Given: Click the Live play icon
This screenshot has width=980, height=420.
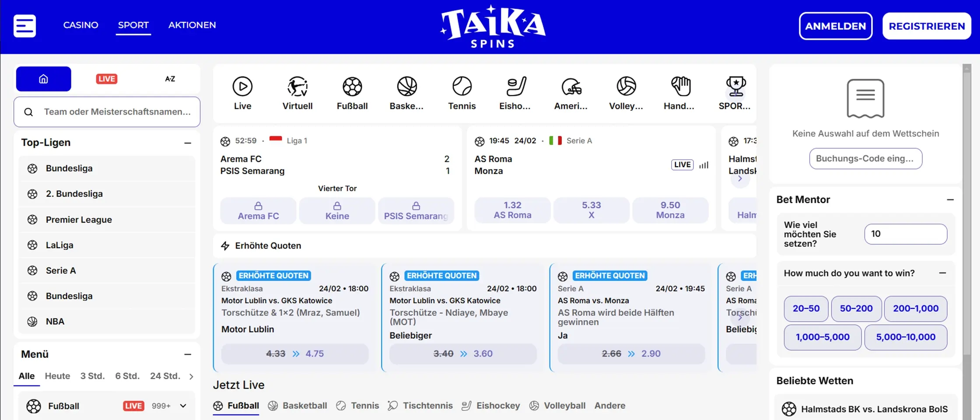Looking at the screenshot, I should [x=242, y=87].
